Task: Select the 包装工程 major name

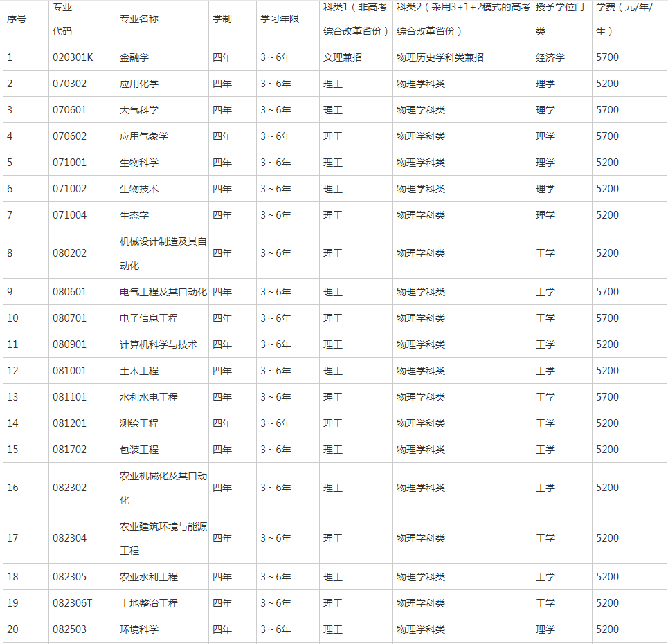Action: (x=139, y=450)
